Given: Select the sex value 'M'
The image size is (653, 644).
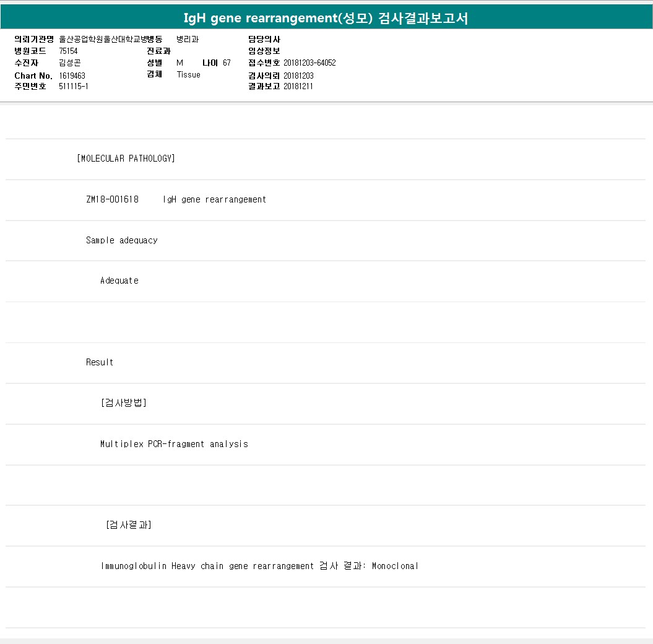Looking at the screenshot, I should [179, 63].
